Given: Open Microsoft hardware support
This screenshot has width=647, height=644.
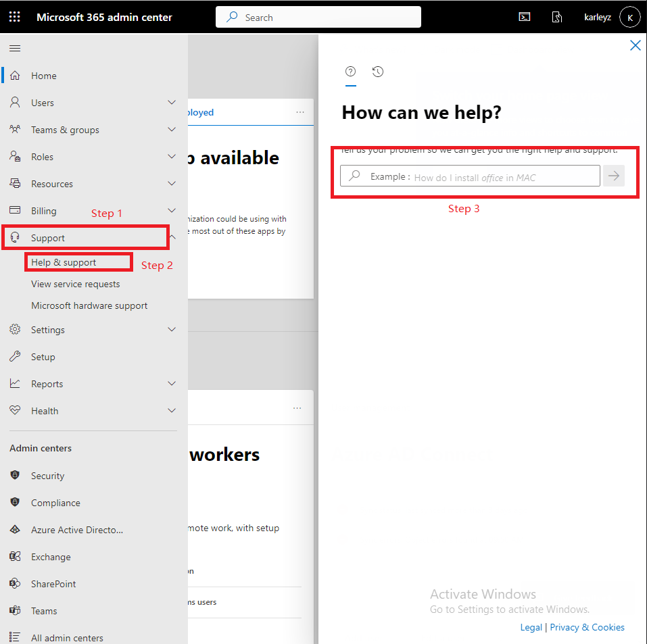Looking at the screenshot, I should [x=89, y=305].
